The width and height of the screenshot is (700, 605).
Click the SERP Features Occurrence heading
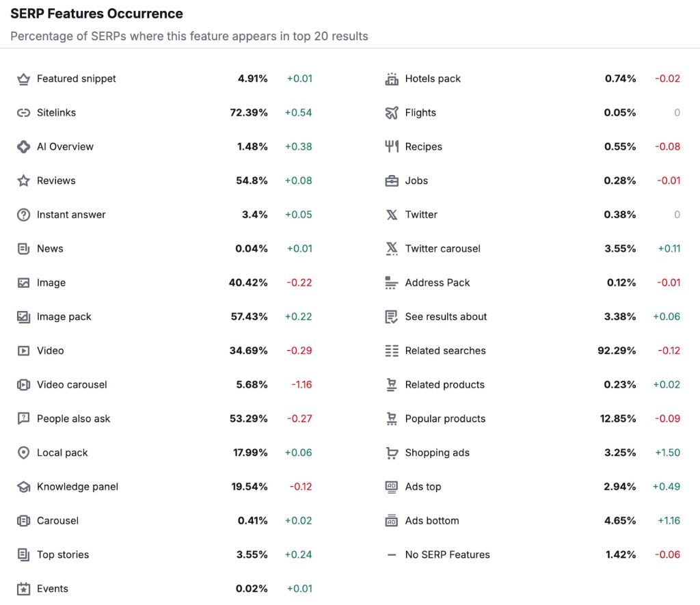pyautogui.click(x=96, y=13)
